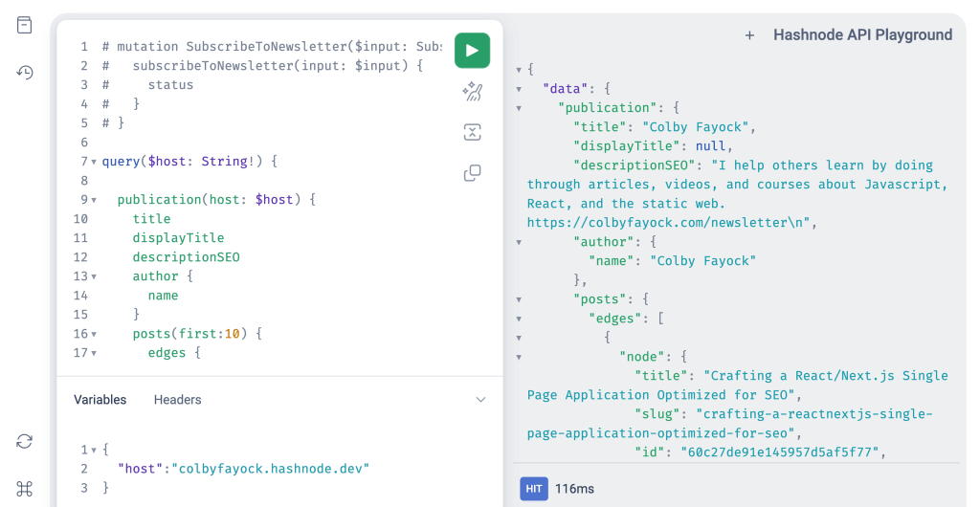
Task: Click the commented SubscribeToNewsletter mutation line
Action: [x=272, y=46]
